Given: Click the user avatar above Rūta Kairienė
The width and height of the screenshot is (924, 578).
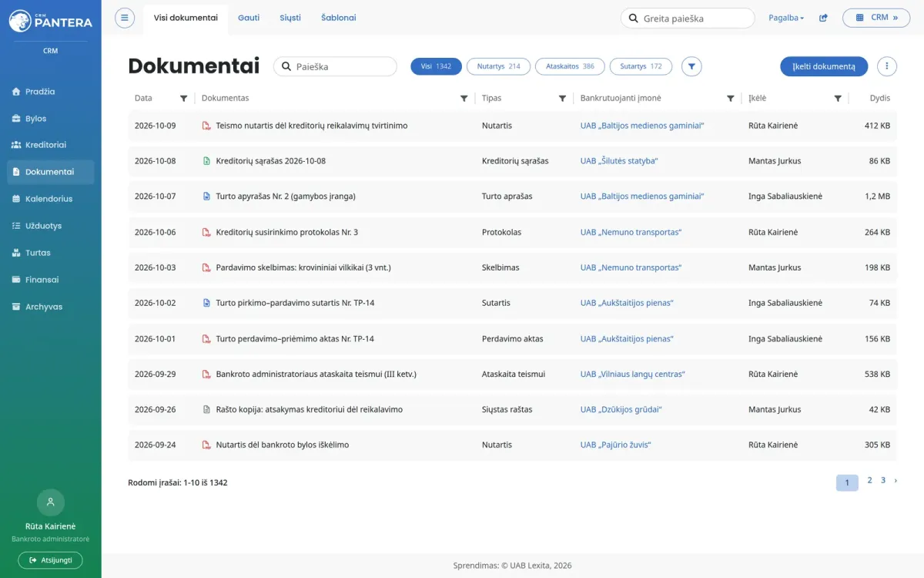Looking at the screenshot, I should [51, 502].
